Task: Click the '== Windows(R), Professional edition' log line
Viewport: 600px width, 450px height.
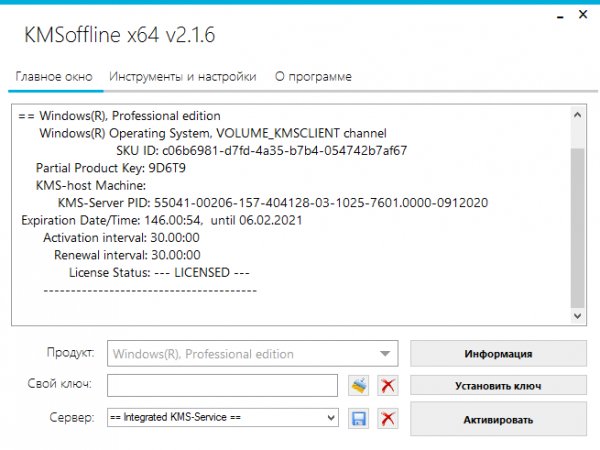Action: pos(119,116)
